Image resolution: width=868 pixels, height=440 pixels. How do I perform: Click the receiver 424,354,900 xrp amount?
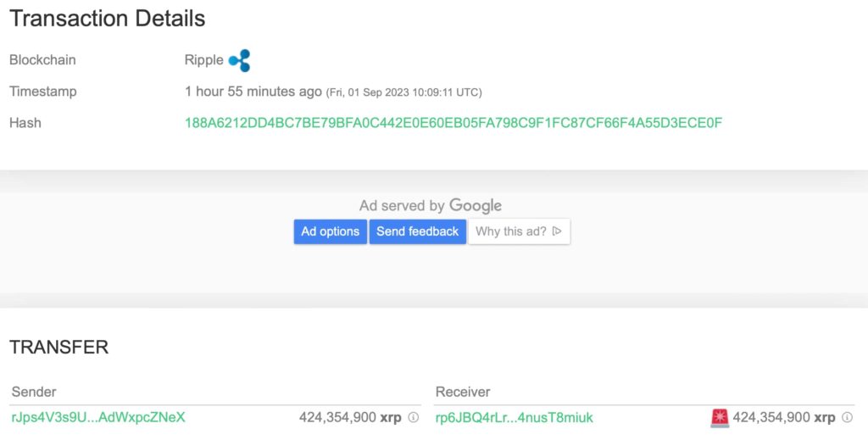tap(784, 417)
